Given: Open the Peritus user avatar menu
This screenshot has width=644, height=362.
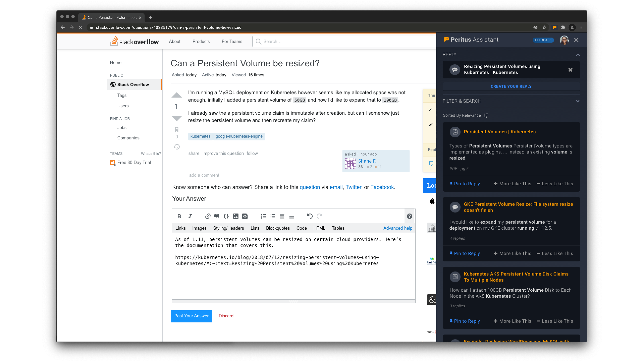Looking at the screenshot, I should pyautogui.click(x=564, y=40).
